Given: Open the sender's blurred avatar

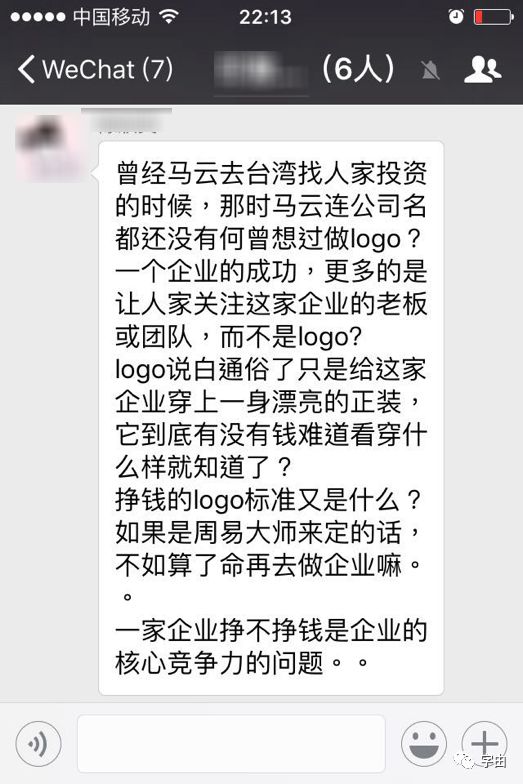Looking at the screenshot, I should [48, 147].
